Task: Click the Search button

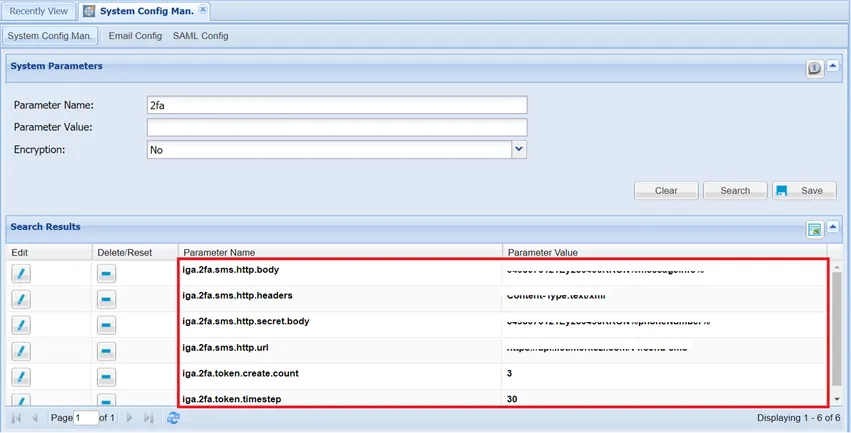Action: 735,190
